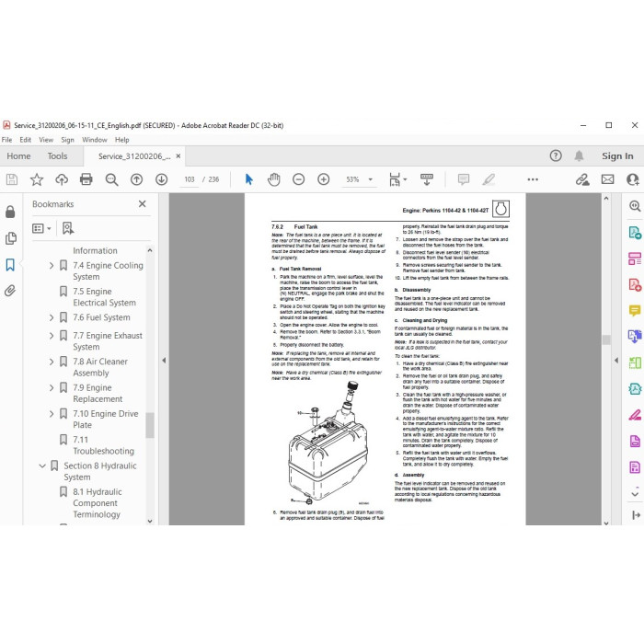
Task: Open attachments paperclip panel
Action: click(10, 291)
